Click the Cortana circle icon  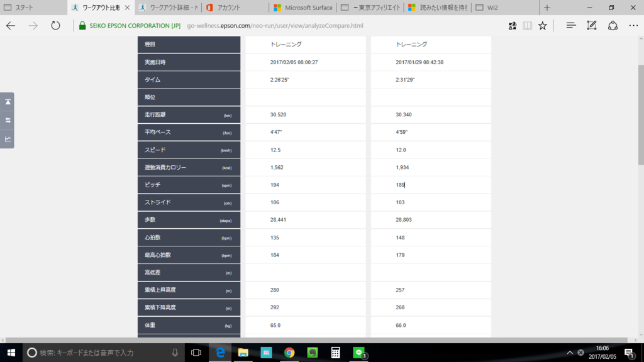pyautogui.click(x=31, y=353)
